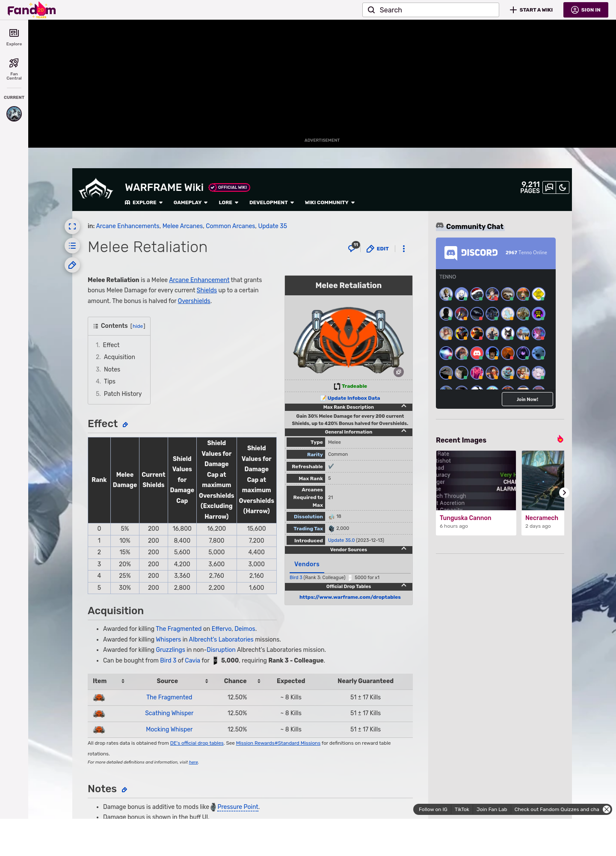Open the Arcane Enhancement link in intro

[199, 280]
